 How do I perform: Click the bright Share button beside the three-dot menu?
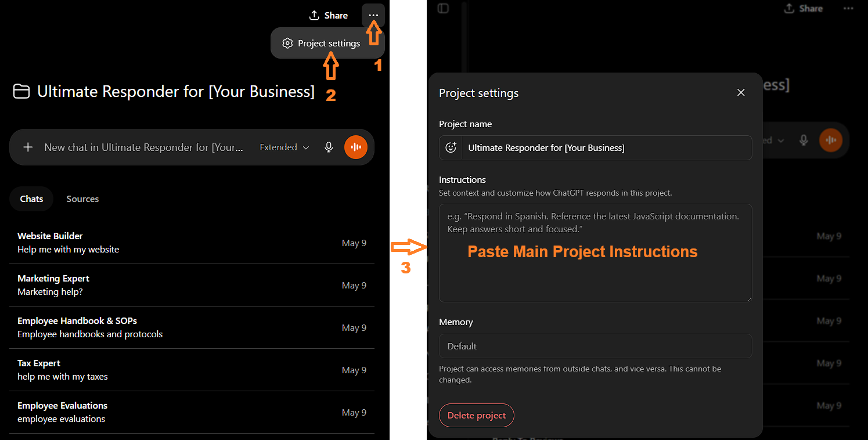[x=329, y=16]
